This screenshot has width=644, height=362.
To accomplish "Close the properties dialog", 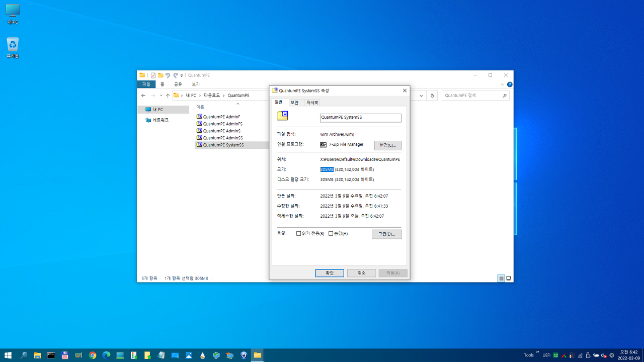I will [405, 90].
